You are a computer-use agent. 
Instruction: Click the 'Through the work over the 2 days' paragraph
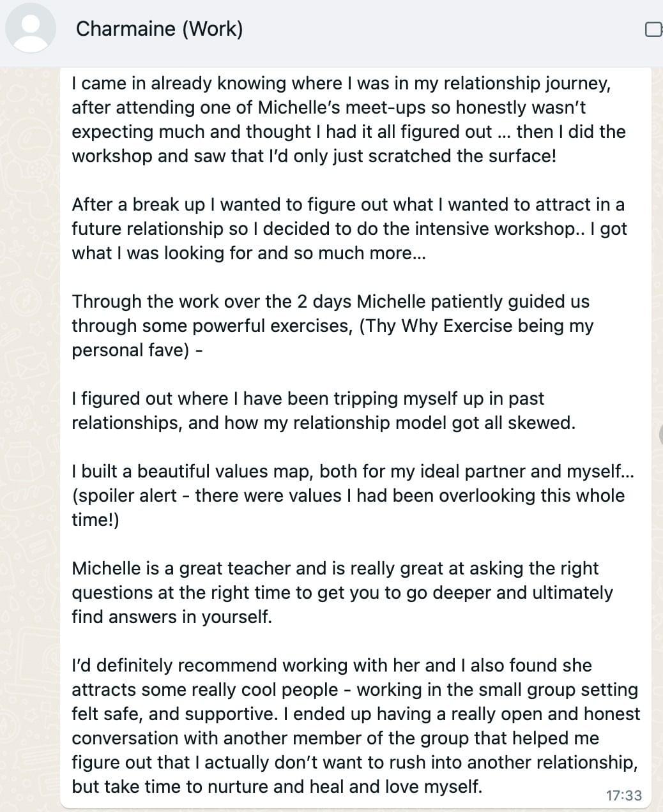pos(331,326)
